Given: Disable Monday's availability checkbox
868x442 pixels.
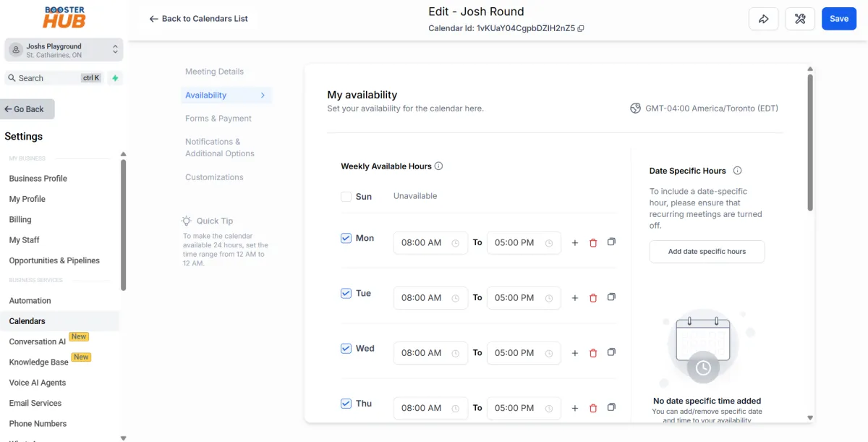Looking at the screenshot, I should [x=346, y=238].
